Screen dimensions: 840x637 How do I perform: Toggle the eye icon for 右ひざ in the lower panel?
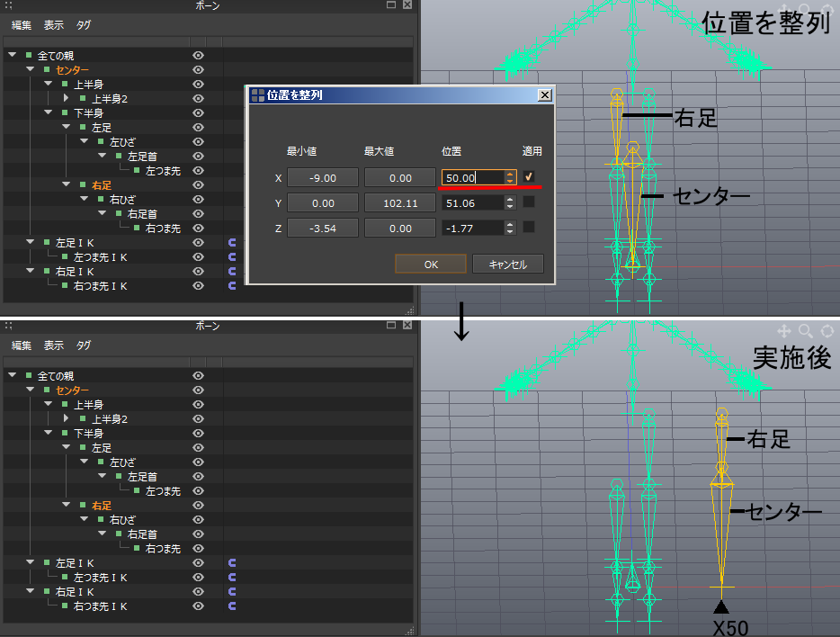(198, 520)
